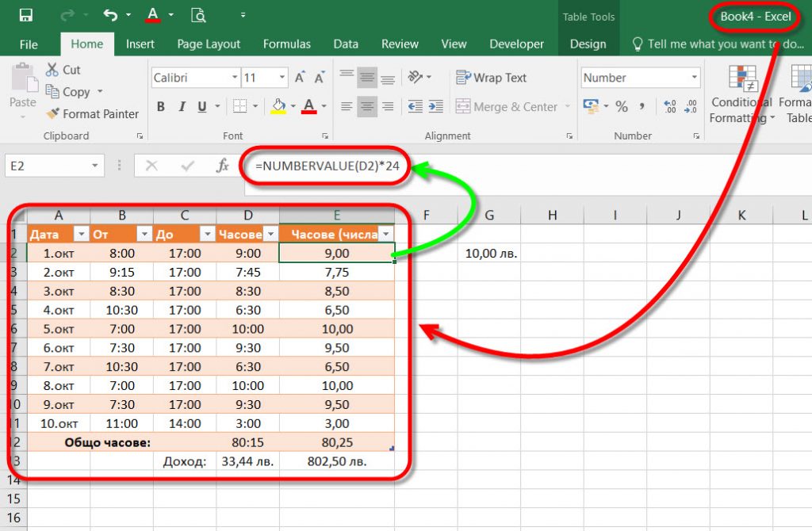Toggle Italic formatting
The width and height of the screenshot is (812, 531).
(182, 107)
